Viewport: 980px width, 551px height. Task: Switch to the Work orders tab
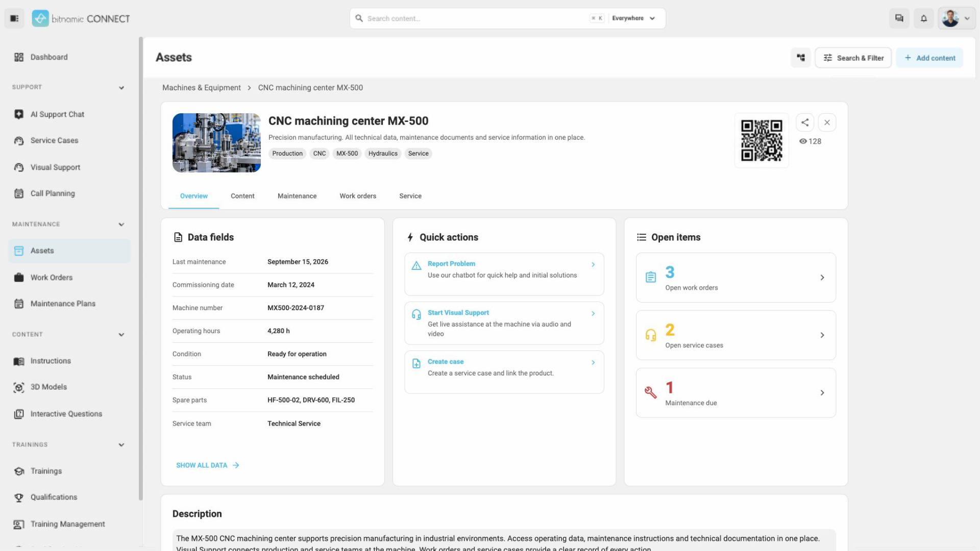pos(358,196)
